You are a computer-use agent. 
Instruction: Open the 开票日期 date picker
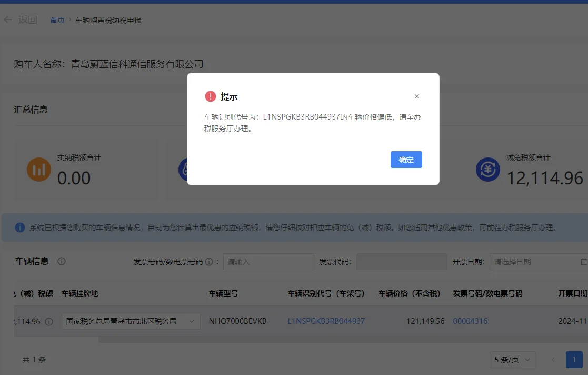coord(538,262)
